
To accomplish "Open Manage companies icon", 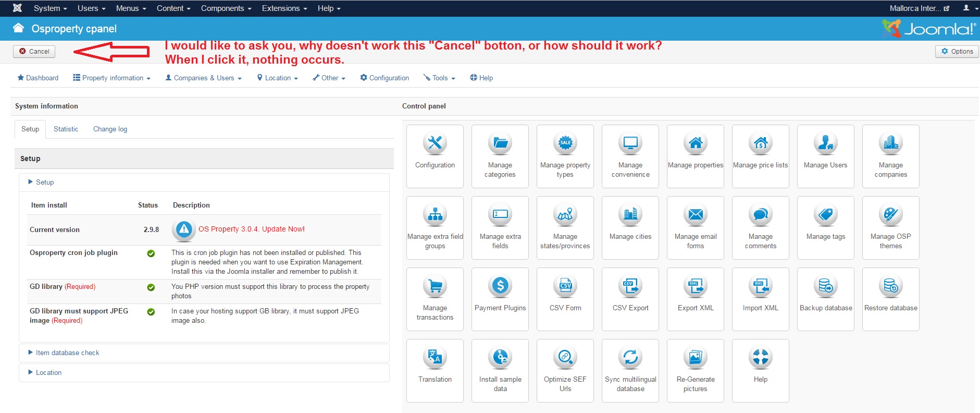I will pos(891,156).
